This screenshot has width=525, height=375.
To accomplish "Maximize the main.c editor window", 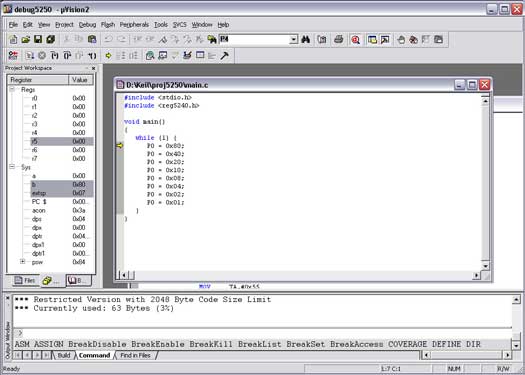I will (x=472, y=85).
